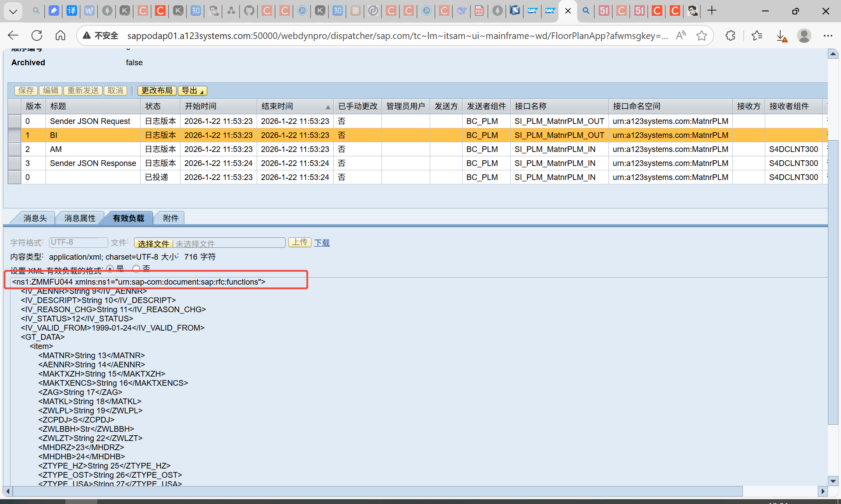Refresh the current page
Image resolution: width=841 pixels, height=504 pixels.
coord(37,35)
